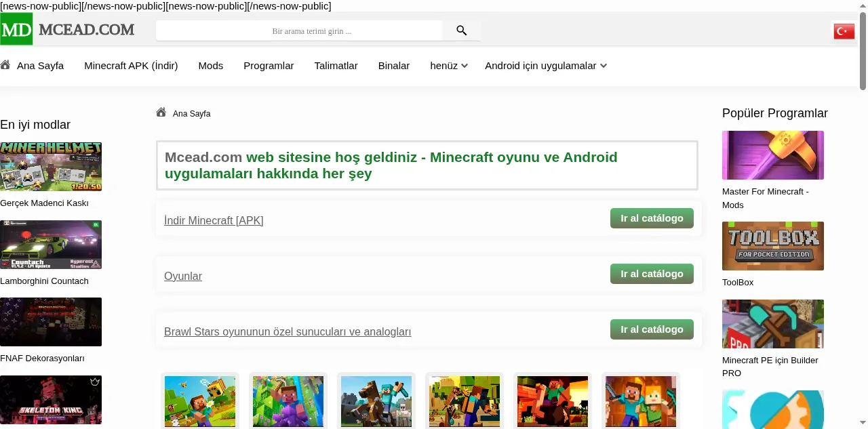Open the Programlar menu item
This screenshot has height=429, width=868.
point(269,66)
